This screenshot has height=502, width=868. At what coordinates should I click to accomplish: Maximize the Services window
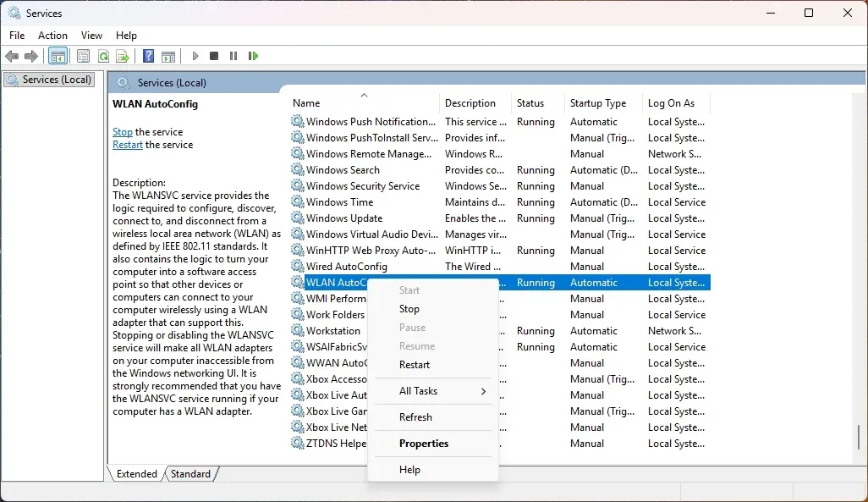809,13
